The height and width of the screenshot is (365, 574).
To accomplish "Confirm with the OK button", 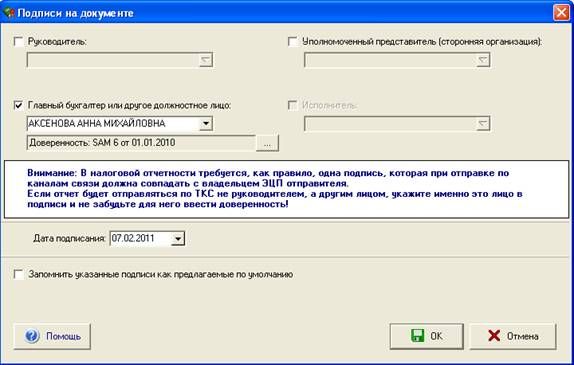I will point(426,336).
